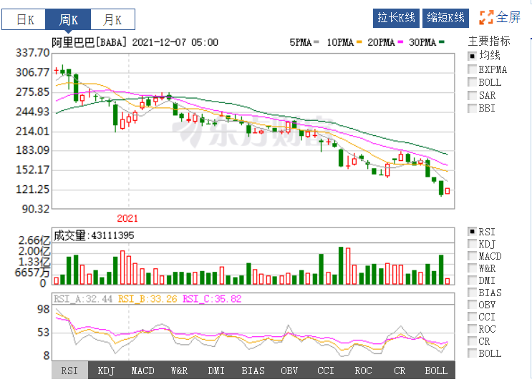Click the RSI_C:35.82 value
Viewport: 532px width, 392px height.
click(x=212, y=299)
